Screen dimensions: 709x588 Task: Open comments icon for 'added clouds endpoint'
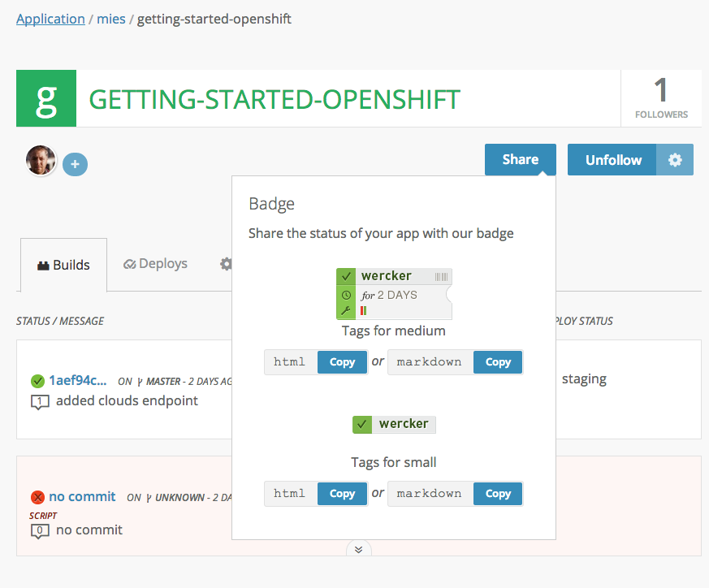tap(40, 402)
